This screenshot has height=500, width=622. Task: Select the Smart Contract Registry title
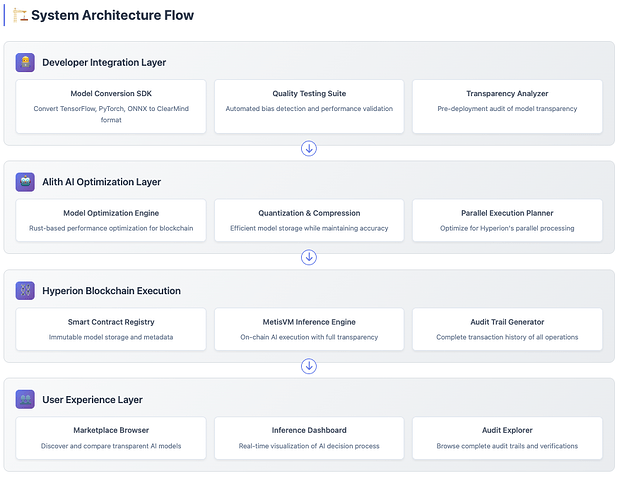click(x=111, y=322)
